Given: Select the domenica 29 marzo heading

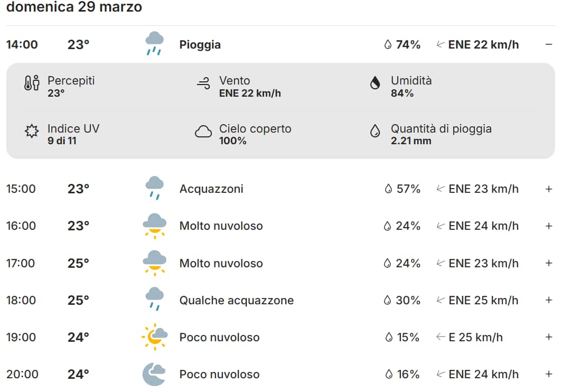Looking at the screenshot, I should coord(73,7).
